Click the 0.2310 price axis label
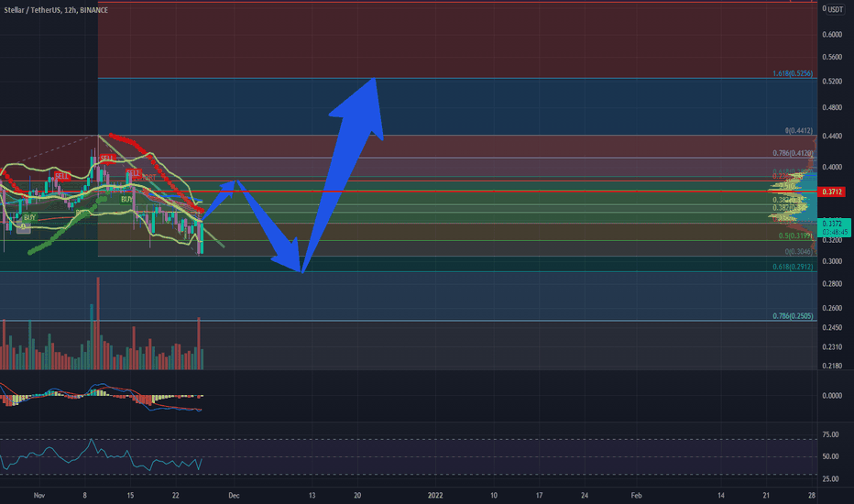Screen dimensions: 854x504 (x=832, y=346)
